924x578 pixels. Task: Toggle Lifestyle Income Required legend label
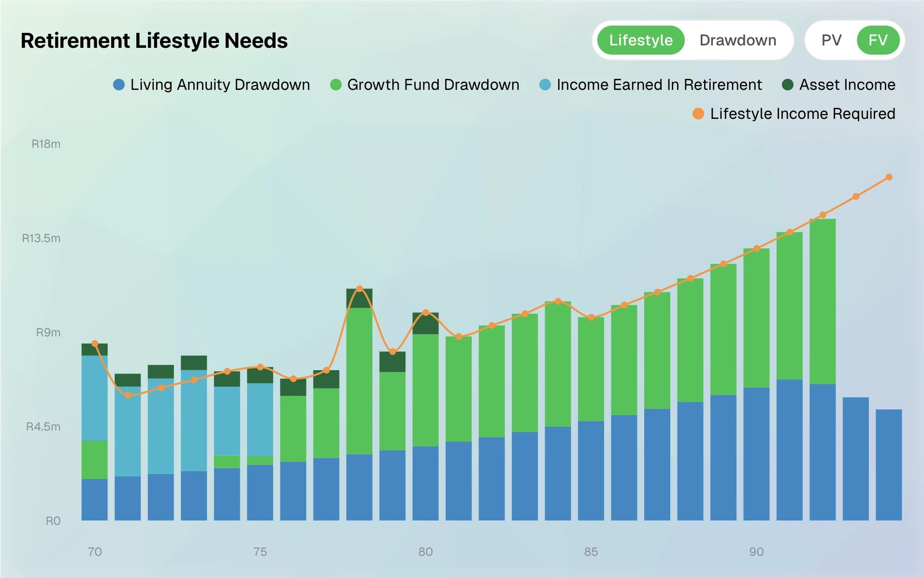point(802,114)
